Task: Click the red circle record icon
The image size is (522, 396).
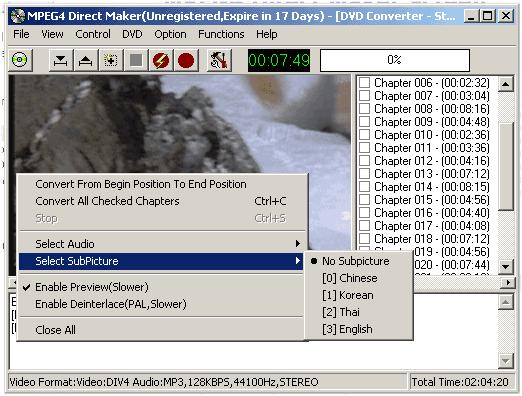Action: 186,61
